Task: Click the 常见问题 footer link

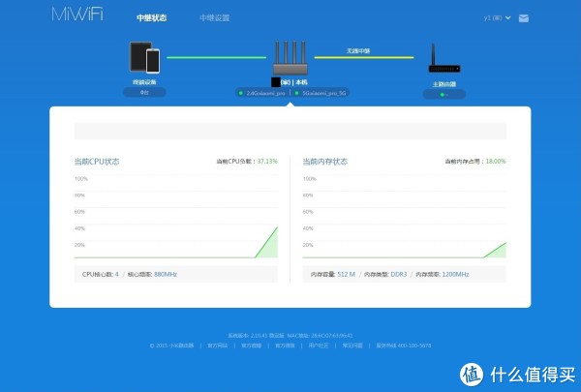Action: click(x=352, y=346)
